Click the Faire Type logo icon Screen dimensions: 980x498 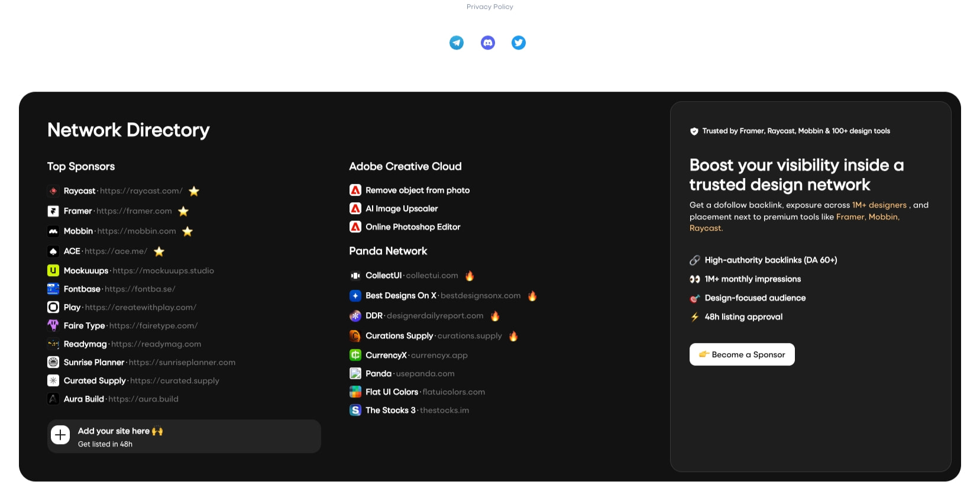[53, 325]
